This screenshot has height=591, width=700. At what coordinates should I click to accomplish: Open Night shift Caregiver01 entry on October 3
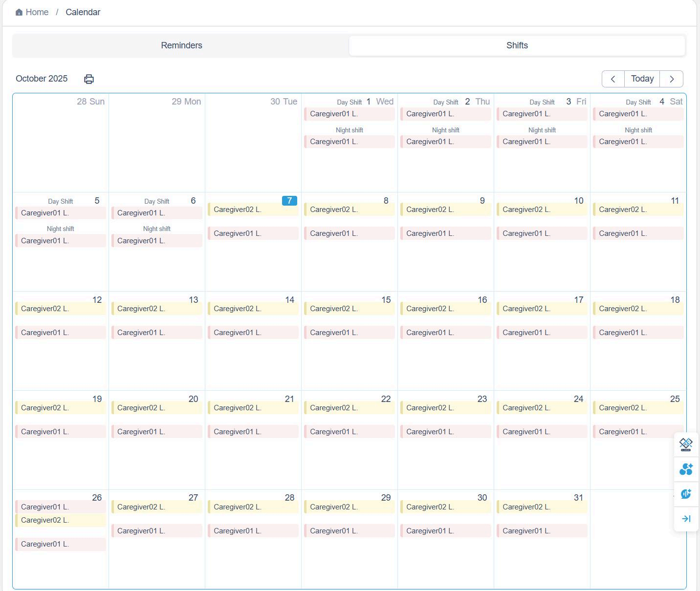click(x=542, y=142)
